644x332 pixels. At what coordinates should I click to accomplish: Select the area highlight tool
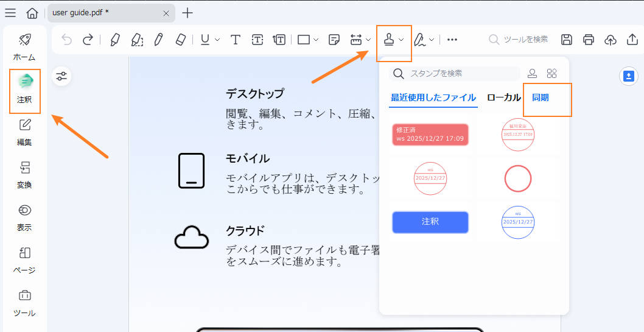pyautogui.click(x=137, y=40)
